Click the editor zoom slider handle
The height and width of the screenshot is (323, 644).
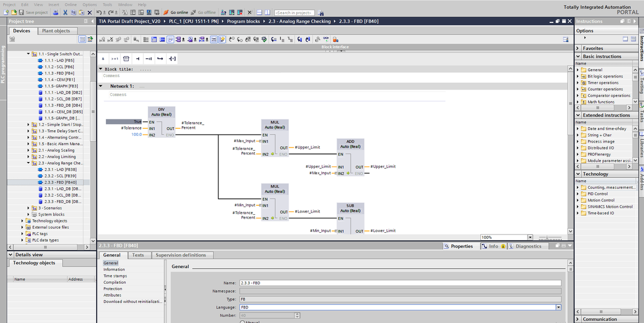[548, 237]
